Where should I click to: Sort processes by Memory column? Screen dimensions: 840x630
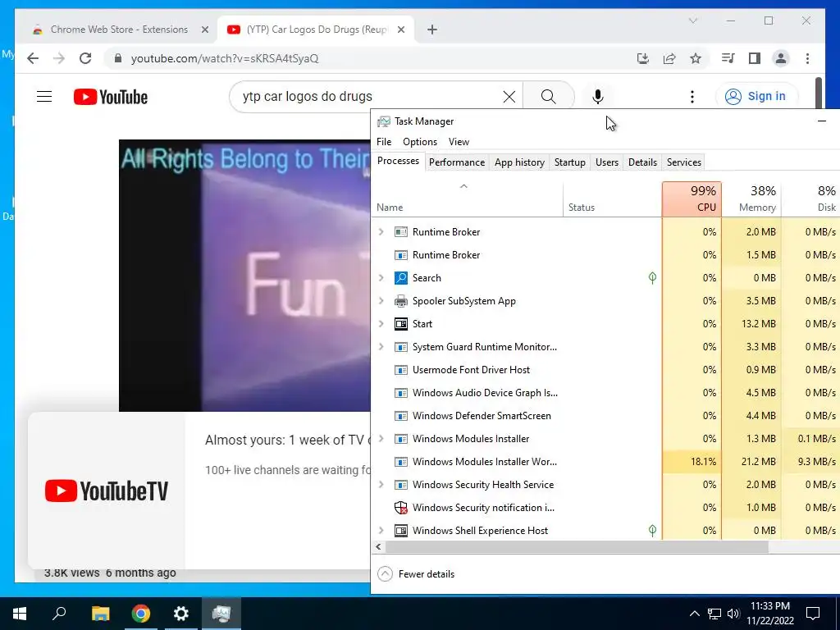click(751, 199)
